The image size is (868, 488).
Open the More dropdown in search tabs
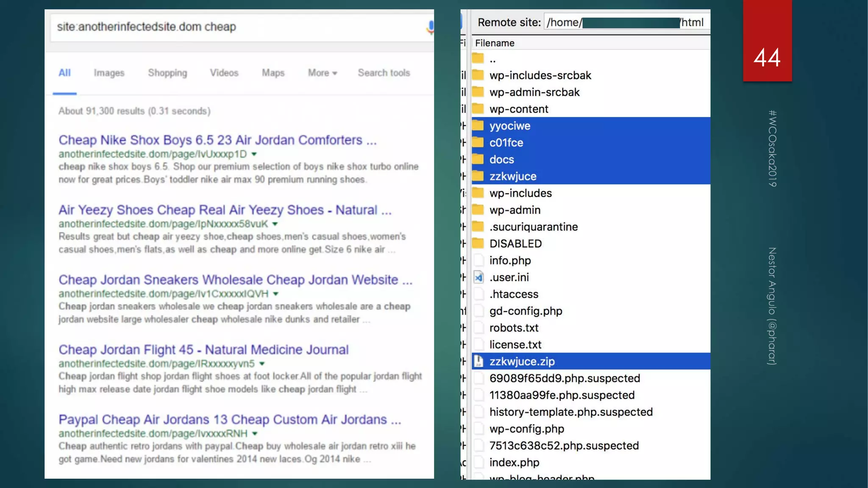tap(323, 73)
